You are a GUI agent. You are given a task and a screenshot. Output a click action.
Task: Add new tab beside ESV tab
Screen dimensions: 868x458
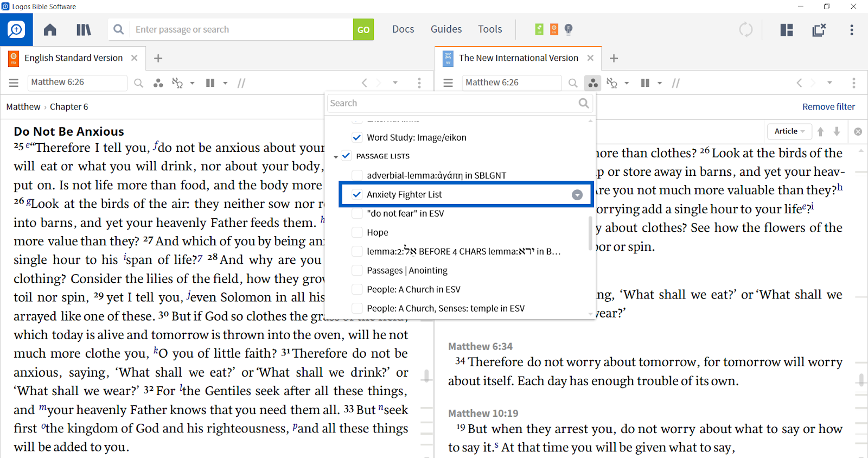click(158, 58)
